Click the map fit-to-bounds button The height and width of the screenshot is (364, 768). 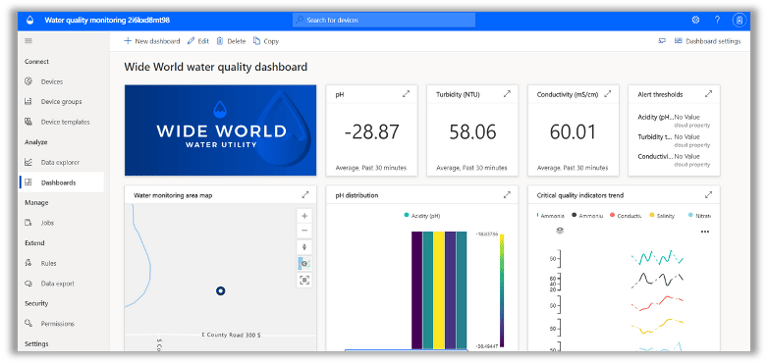(x=304, y=280)
